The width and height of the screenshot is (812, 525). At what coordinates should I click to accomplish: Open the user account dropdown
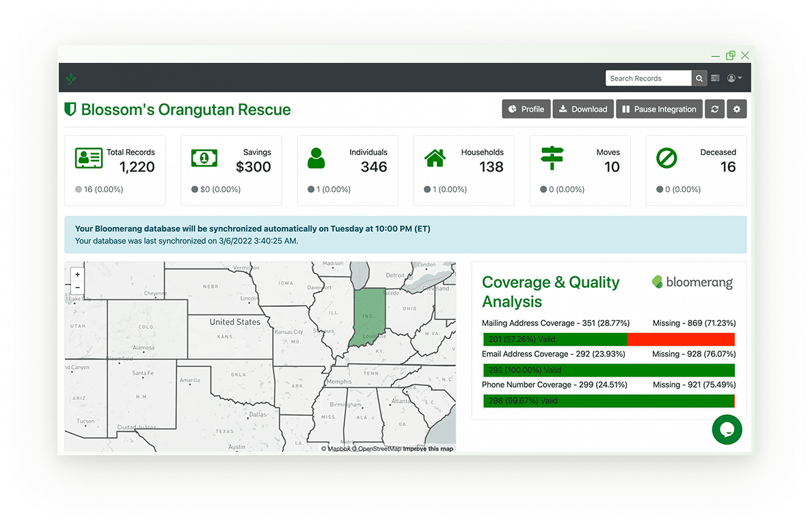click(x=734, y=78)
